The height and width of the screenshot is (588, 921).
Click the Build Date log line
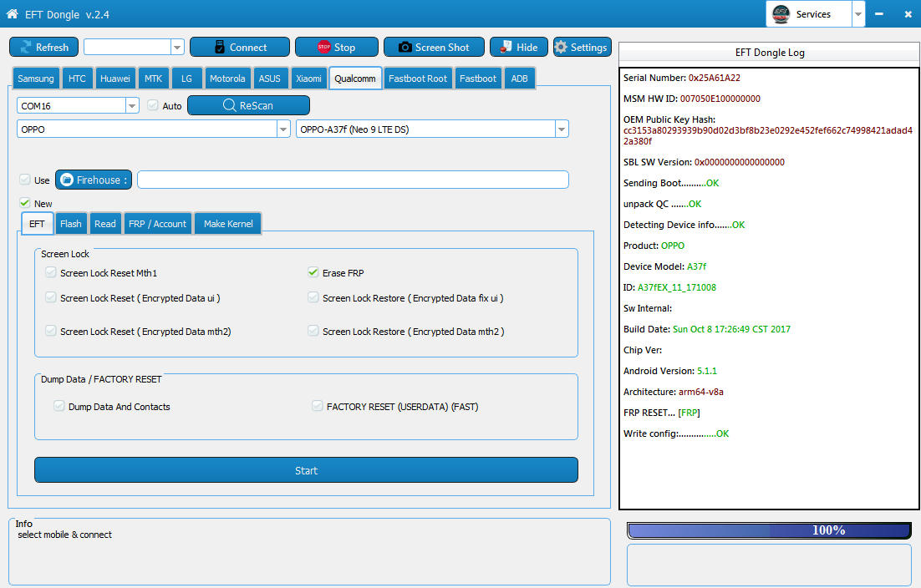[706, 329]
